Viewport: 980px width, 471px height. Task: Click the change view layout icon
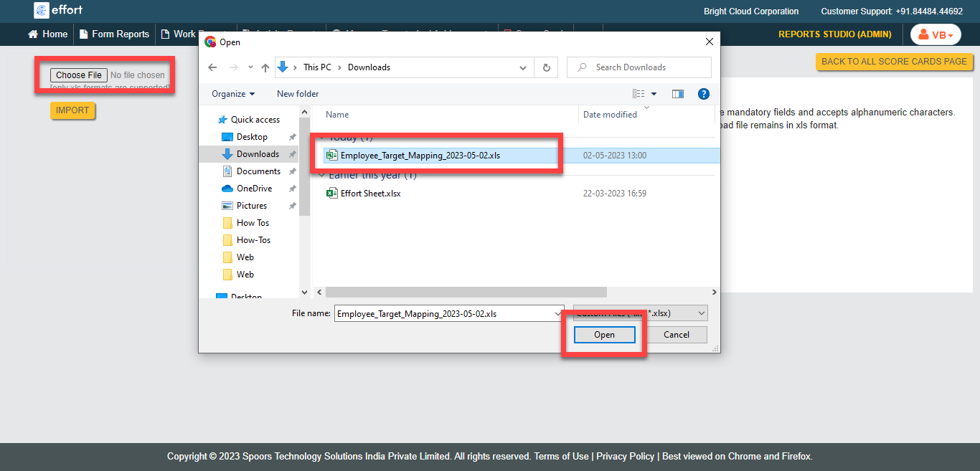pyautogui.click(x=639, y=94)
